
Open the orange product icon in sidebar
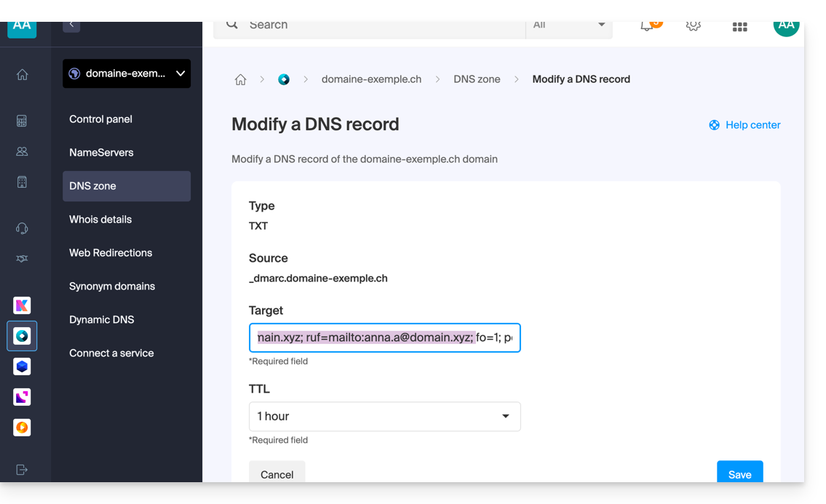(x=22, y=428)
